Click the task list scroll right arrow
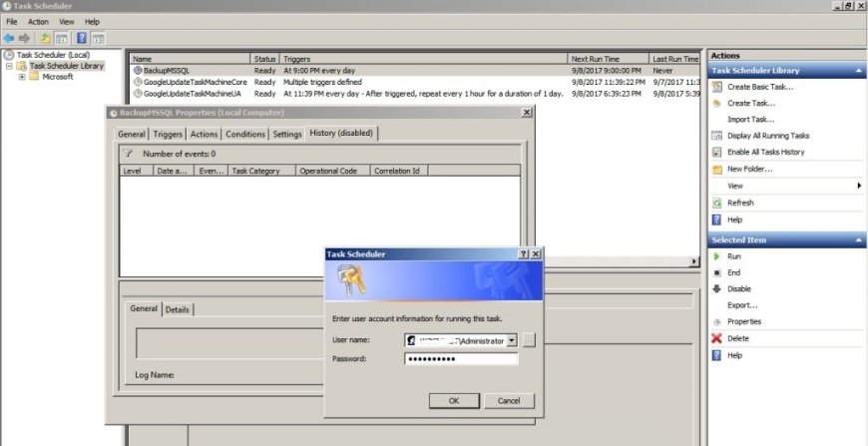Viewport: 868px width, 446px height. pyautogui.click(x=694, y=261)
